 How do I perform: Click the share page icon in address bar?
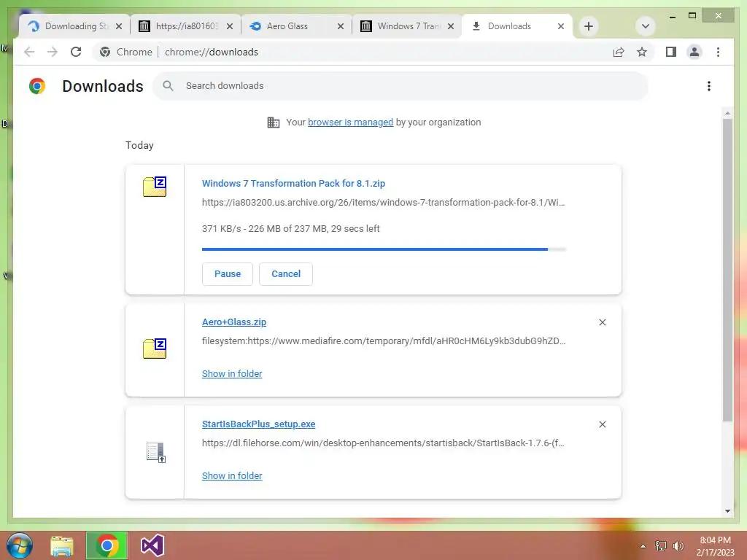click(x=619, y=52)
